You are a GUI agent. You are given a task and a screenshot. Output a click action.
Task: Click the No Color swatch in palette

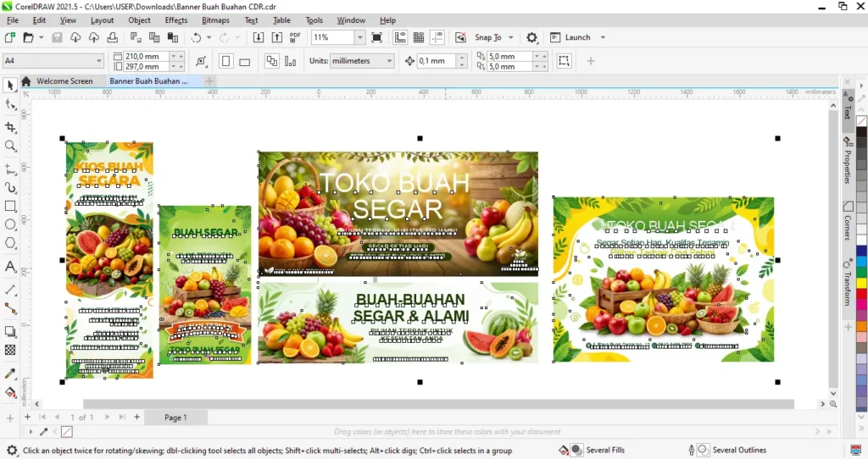[862, 121]
